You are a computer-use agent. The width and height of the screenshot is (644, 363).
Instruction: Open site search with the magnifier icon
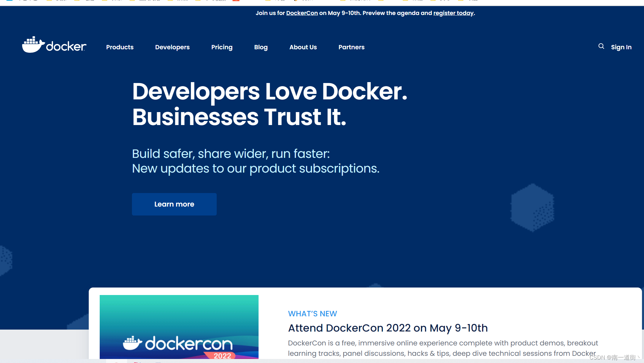point(601,46)
